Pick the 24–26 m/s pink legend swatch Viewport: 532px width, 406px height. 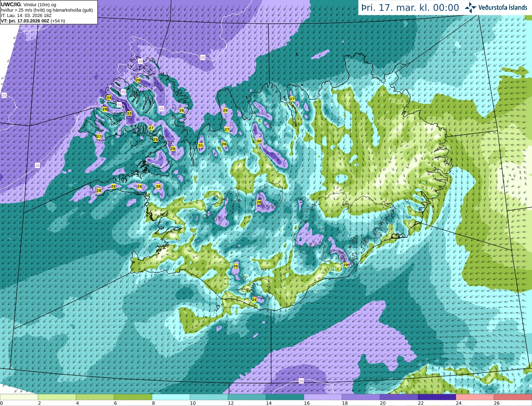(x=475, y=397)
